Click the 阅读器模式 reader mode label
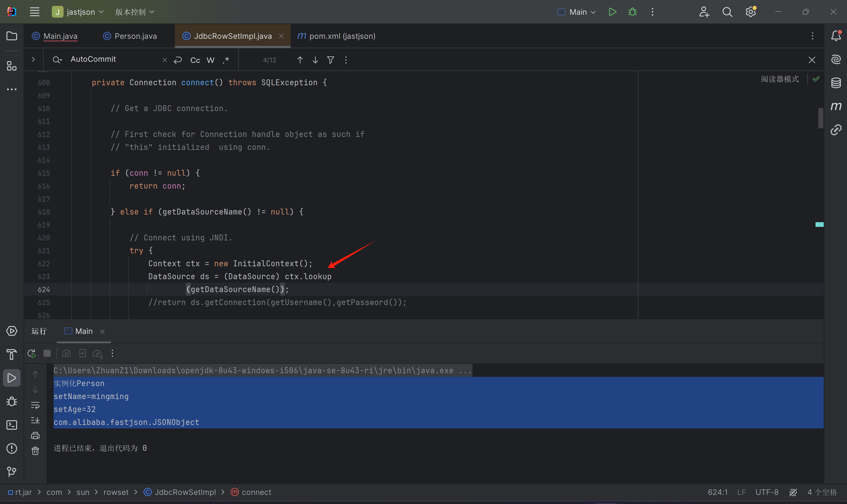This screenshot has height=504, width=847. [780, 79]
